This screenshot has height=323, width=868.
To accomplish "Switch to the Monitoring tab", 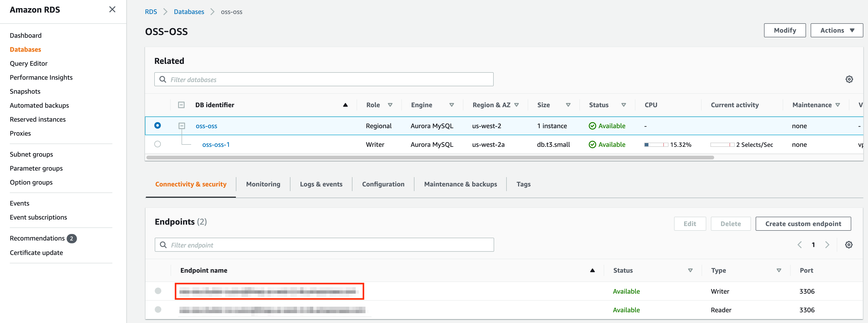I will [263, 184].
